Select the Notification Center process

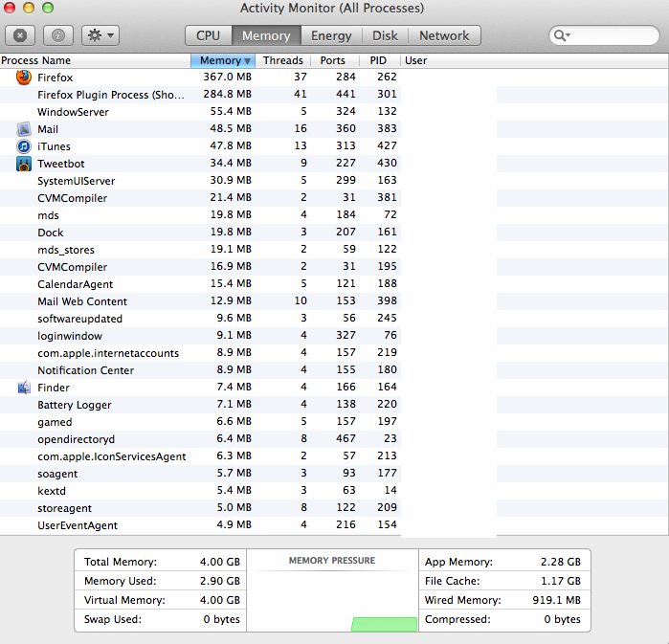pyautogui.click(x=335, y=370)
